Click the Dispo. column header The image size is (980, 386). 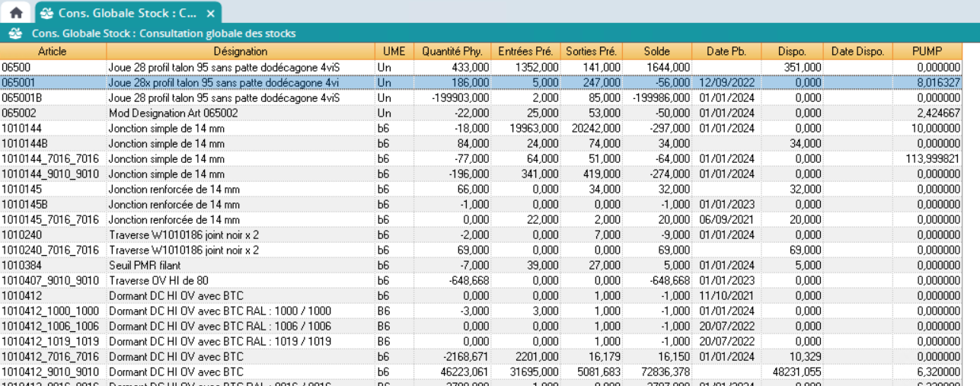click(792, 51)
